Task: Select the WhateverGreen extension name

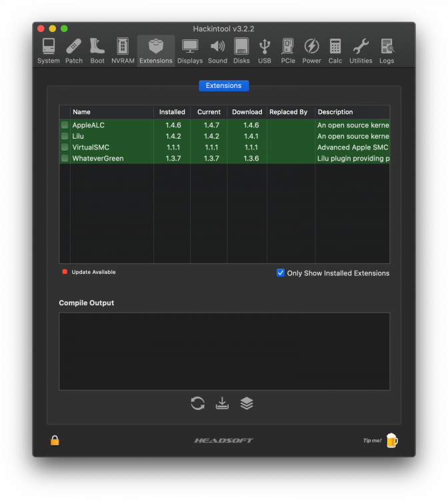Action: [98, 159]
